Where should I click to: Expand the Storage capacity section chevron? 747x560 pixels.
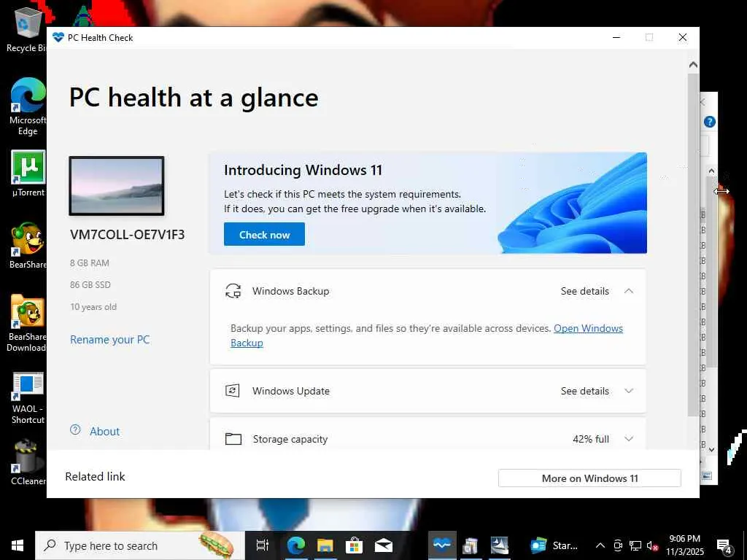pyautogui.click(x=629, y=439)
